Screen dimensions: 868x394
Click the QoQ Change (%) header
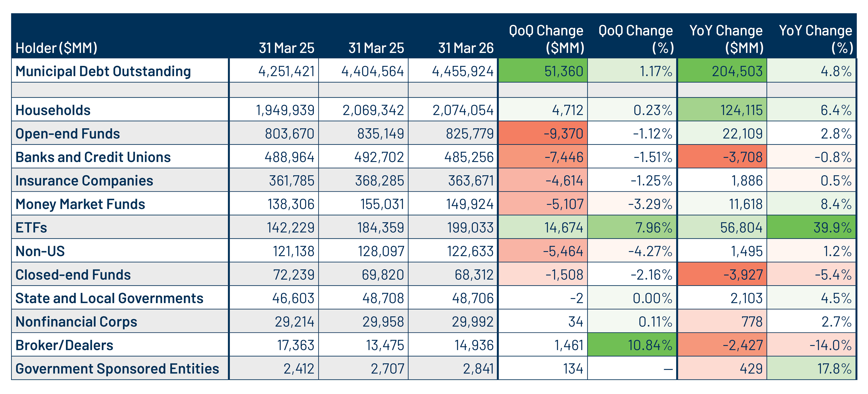[636, 39]
